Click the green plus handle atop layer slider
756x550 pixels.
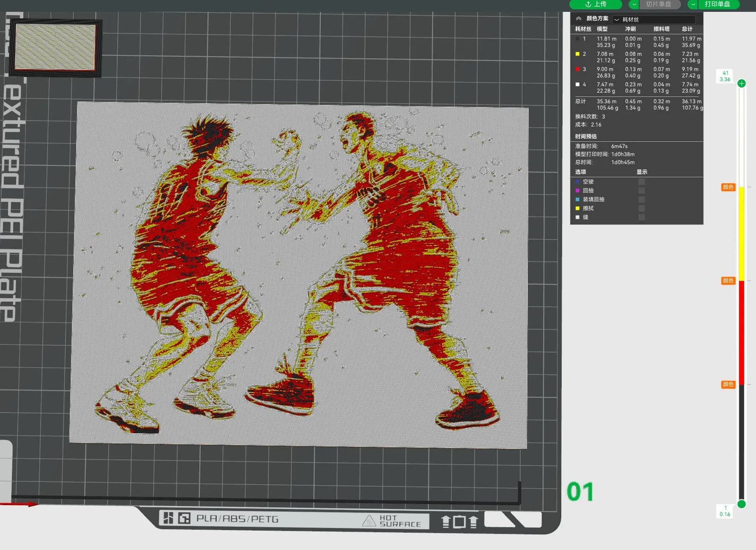[742, 83]
